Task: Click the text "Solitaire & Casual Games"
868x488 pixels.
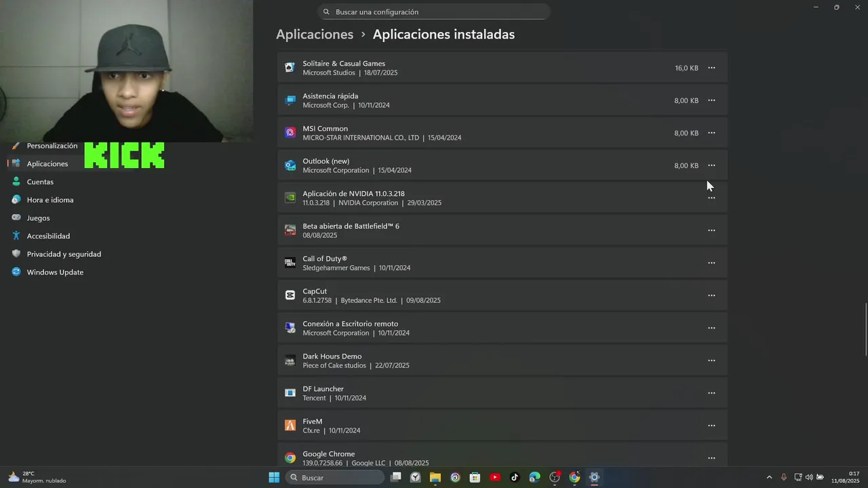Action: [344, 64]
